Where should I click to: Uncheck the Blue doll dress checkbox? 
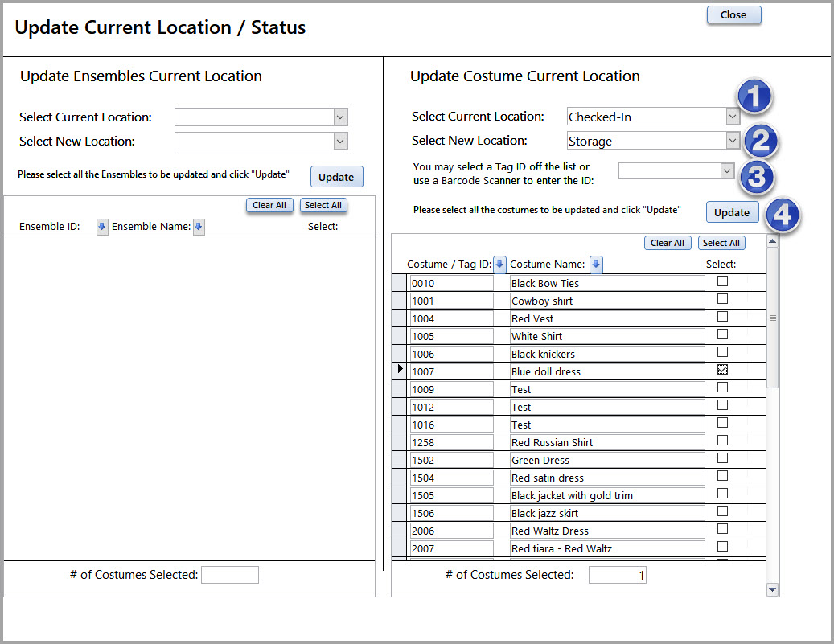click(x=722, y=370)
